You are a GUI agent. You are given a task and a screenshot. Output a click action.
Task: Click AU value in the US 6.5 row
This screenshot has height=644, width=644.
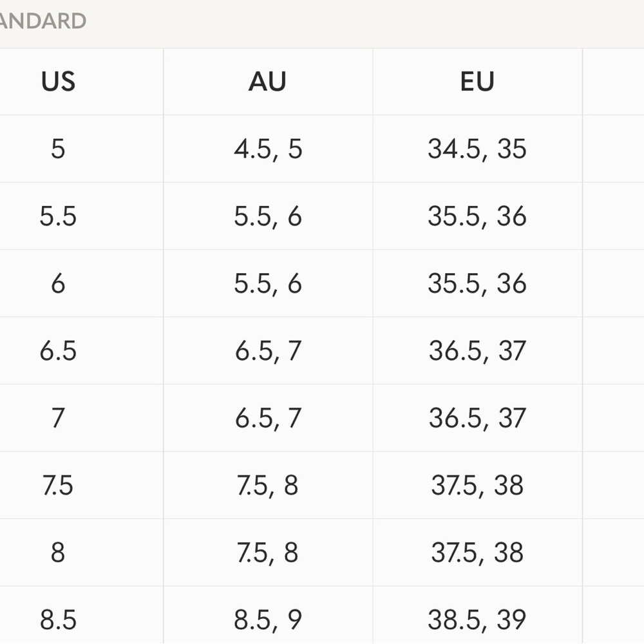(268, 351)
